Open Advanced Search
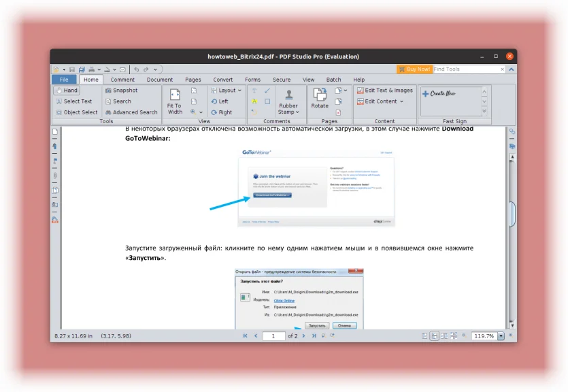The image size is (568, 392). point(131,112)
